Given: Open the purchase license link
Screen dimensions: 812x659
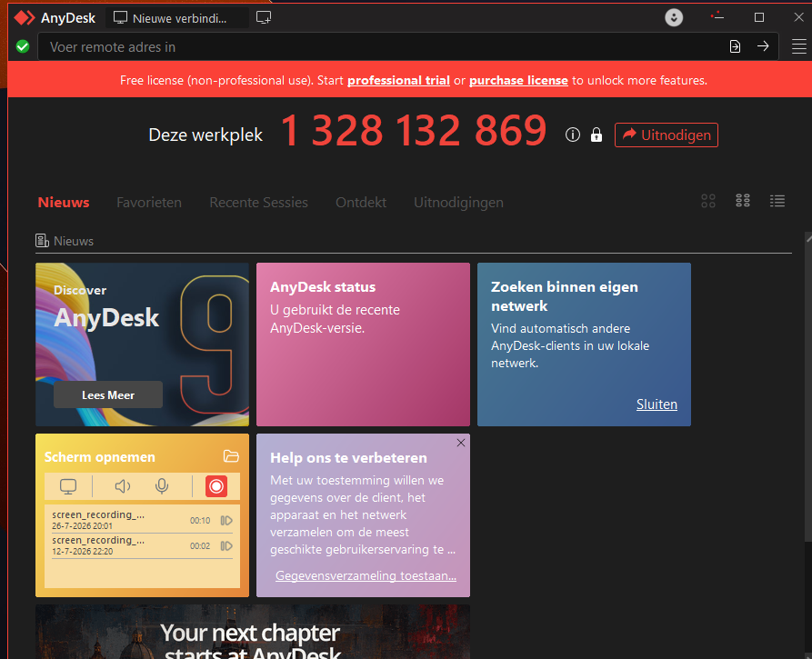Looking at the screenshot, I should (518, 81).
